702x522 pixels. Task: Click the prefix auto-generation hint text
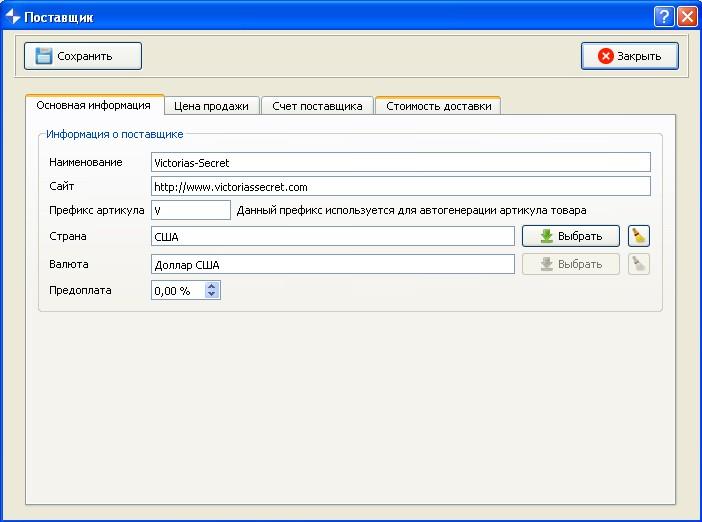pyautogui.click(x=411, y=210)
